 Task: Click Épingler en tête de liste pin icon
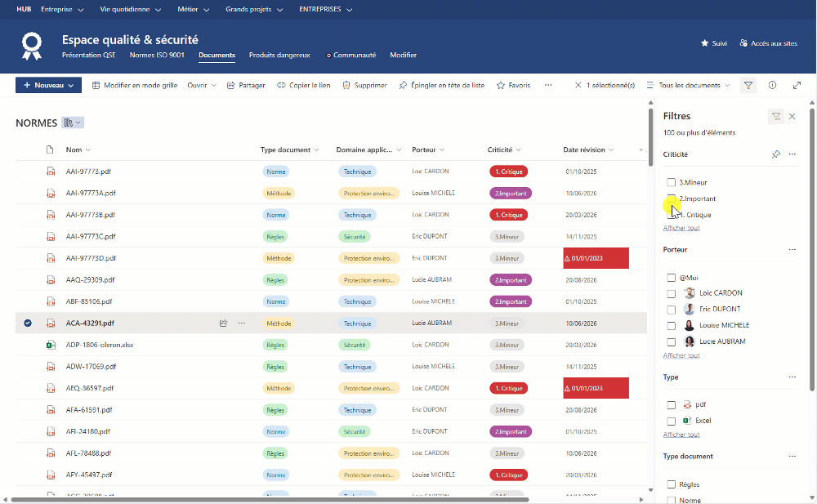point(403,85)
